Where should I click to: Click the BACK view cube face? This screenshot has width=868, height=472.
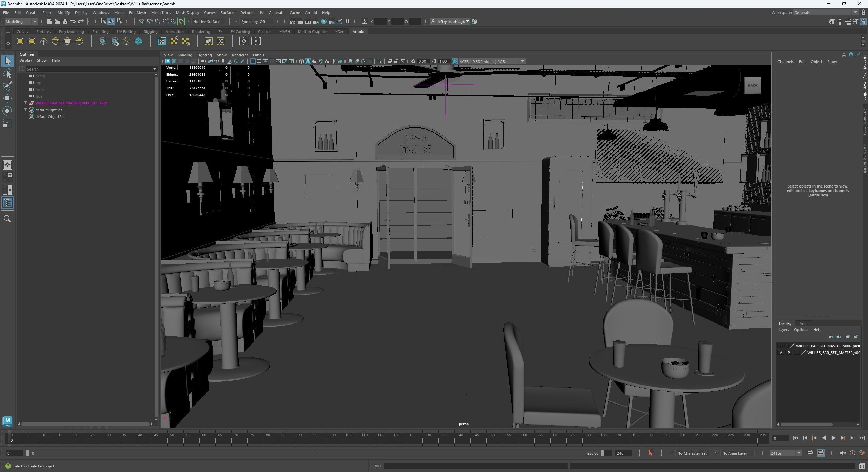(x=752, y=85)
